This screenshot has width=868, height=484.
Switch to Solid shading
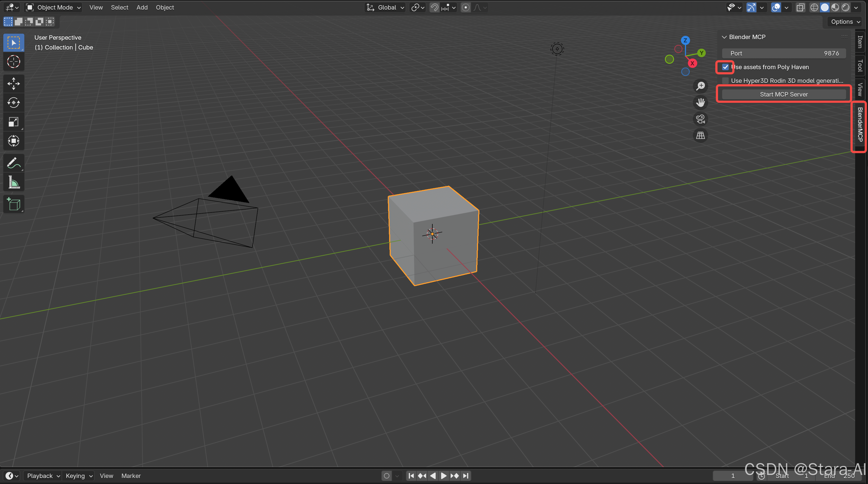click(x=824, y=7)
